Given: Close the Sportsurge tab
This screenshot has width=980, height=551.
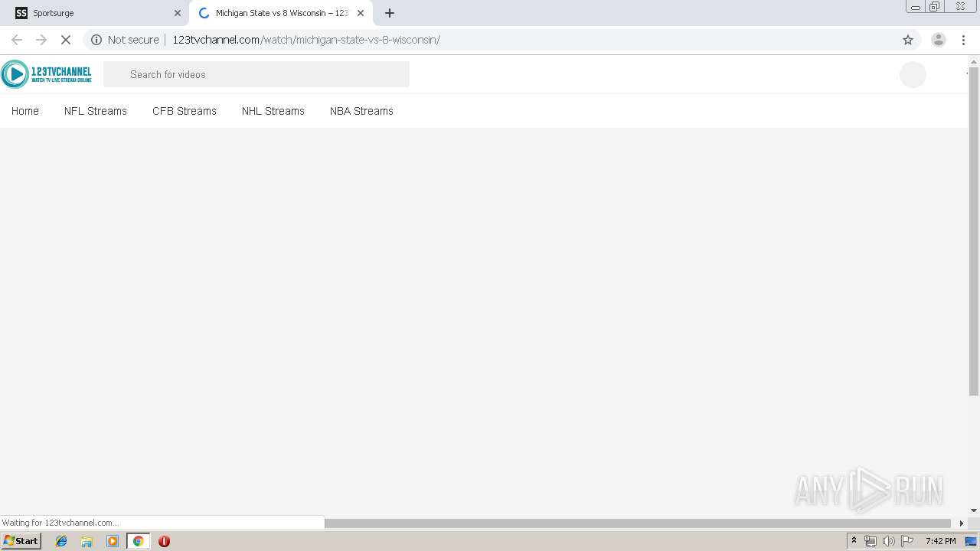Looking at the screenshot, I should tap(178, 13).
